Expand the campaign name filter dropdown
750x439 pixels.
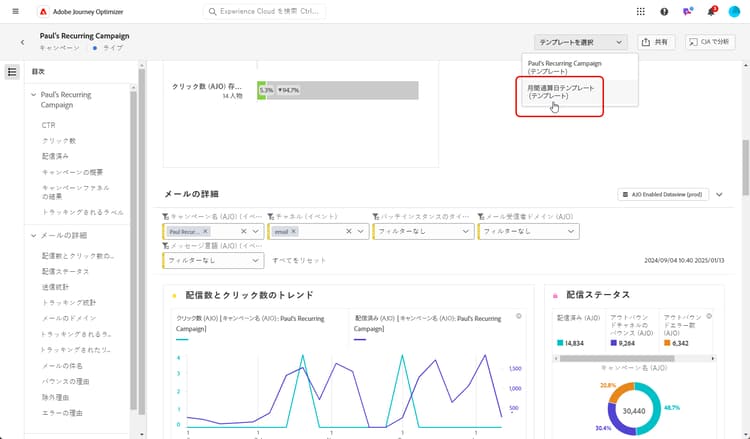(x=255, y=231)
